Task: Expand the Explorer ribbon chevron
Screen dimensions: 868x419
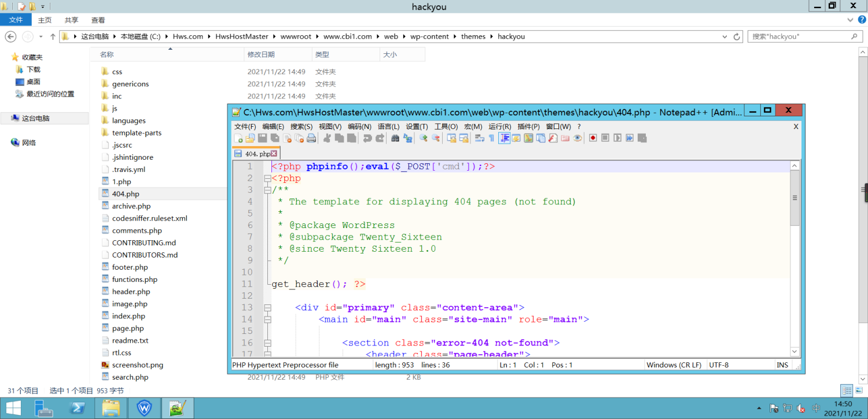Action: coord(850,20)
